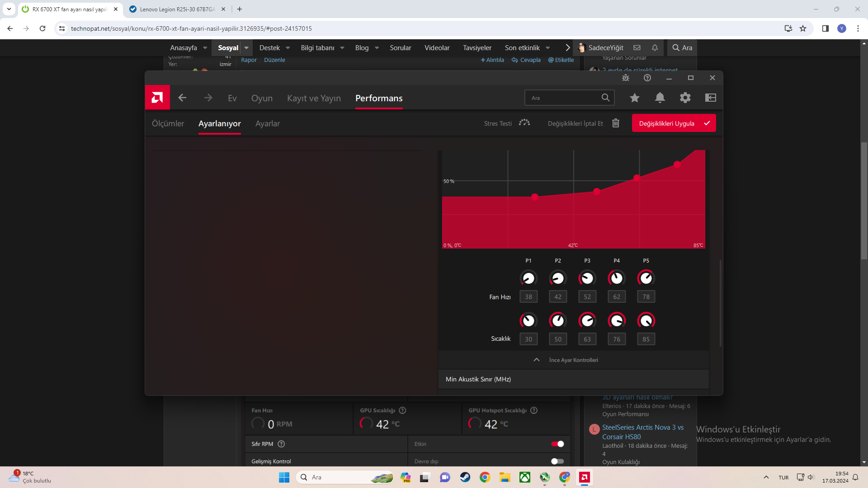Click the Cevapla link

tap(526, 60)
